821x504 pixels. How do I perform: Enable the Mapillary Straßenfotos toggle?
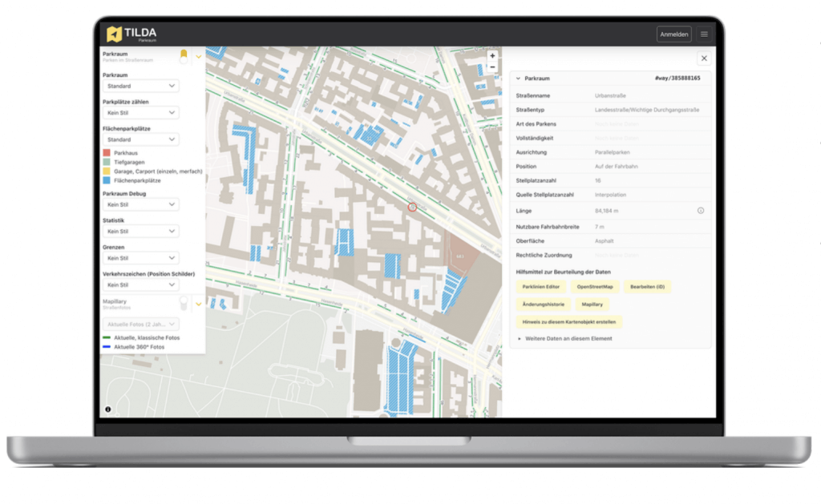point(184,304)
